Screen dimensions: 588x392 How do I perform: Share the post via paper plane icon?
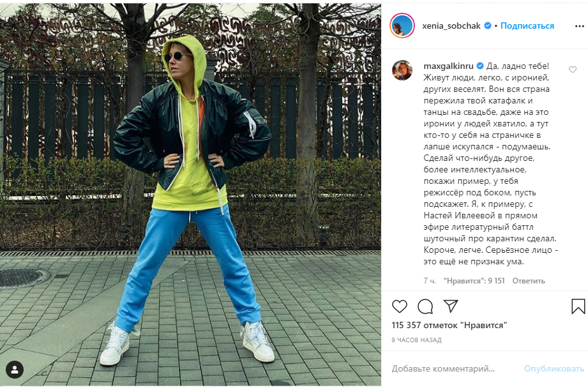click(450, 306)
